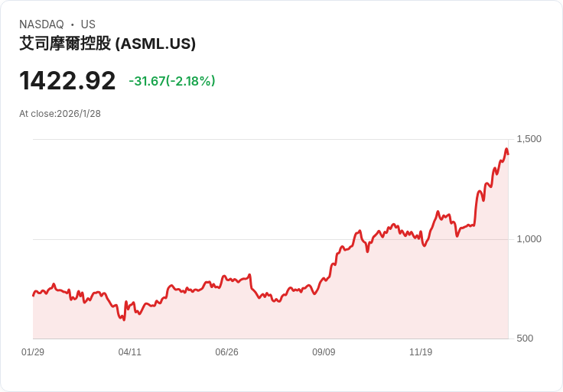
Task: Select the 11/19 date on x-axis
Action: click(x=421, y=352)
